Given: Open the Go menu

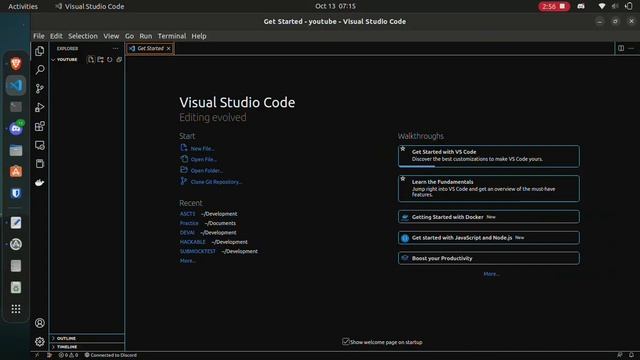Looking at the screenshot, I should pyautogui.click(x=129, y=36).
